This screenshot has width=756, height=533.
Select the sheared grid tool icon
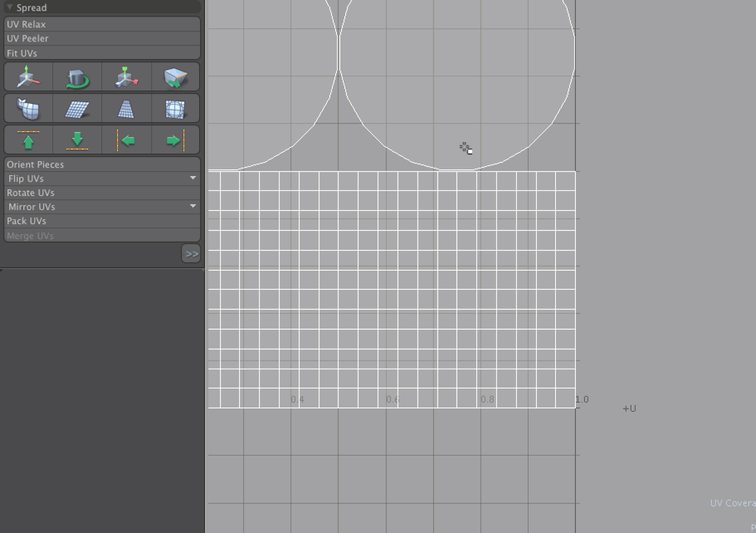click(77, 109)
